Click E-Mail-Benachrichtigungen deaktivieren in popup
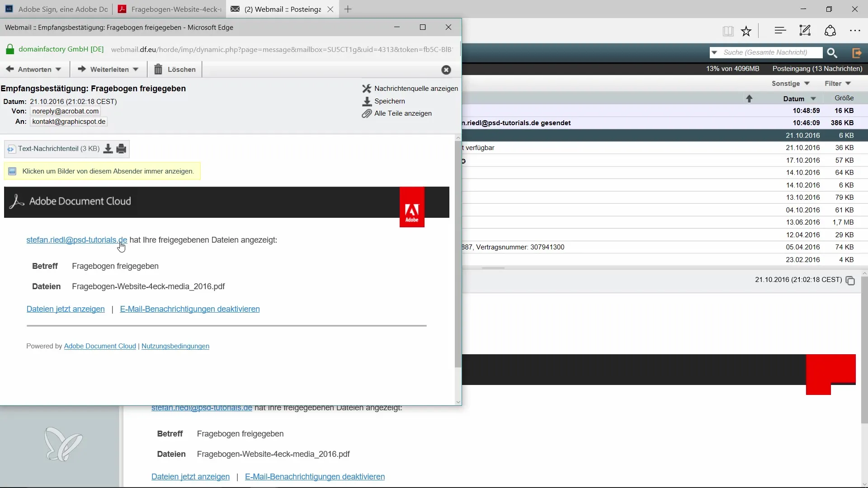This screenshot has height=488, width=868. click(190, 309)
